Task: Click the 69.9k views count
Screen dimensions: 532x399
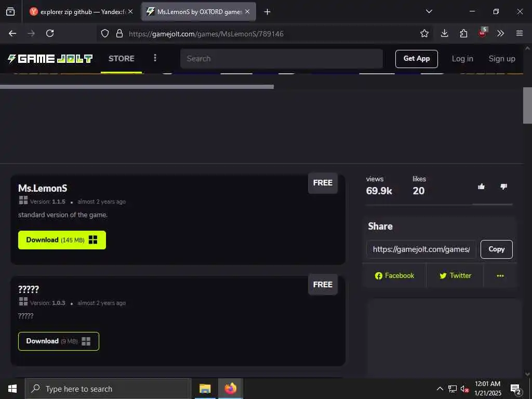Action: (379, 191)
